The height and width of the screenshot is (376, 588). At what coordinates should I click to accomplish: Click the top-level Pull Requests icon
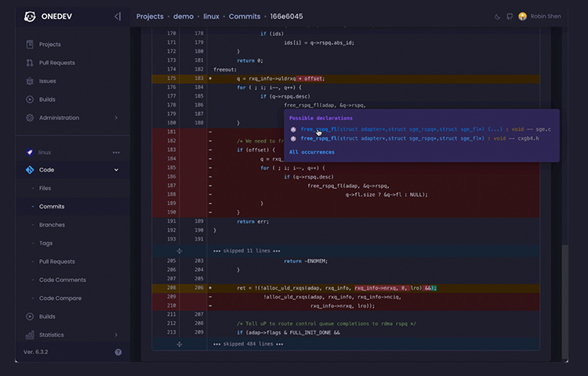(30, 63)
